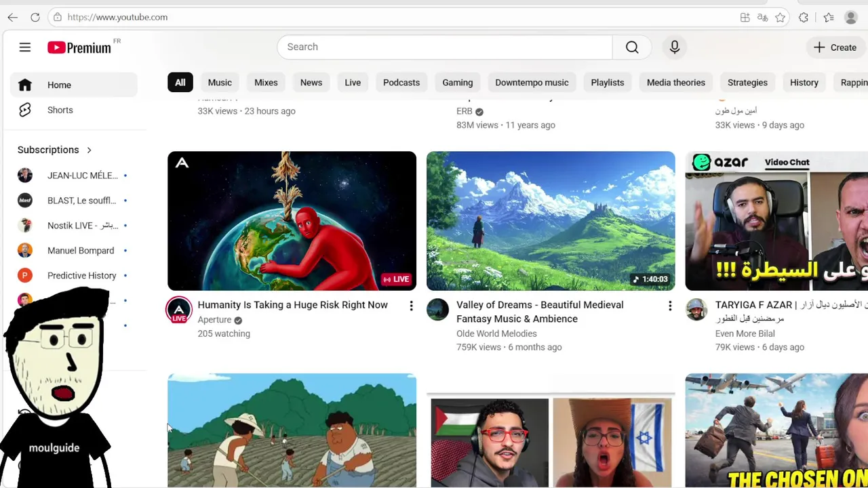Open Home in the sidebar

click(74, 85)
